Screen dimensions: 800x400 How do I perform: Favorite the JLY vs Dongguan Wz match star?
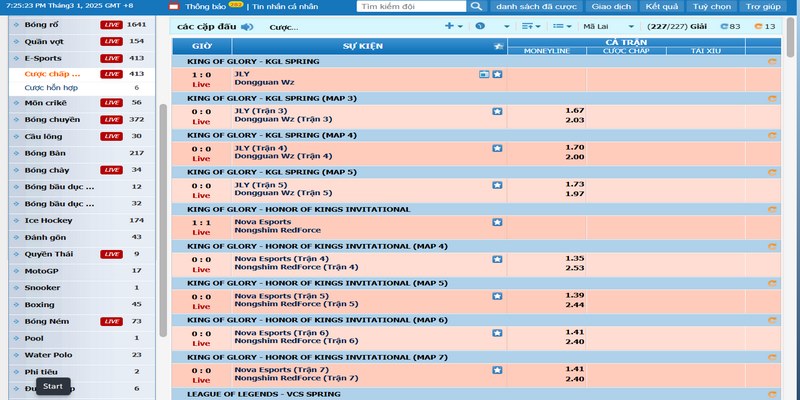tap(497, 74)
